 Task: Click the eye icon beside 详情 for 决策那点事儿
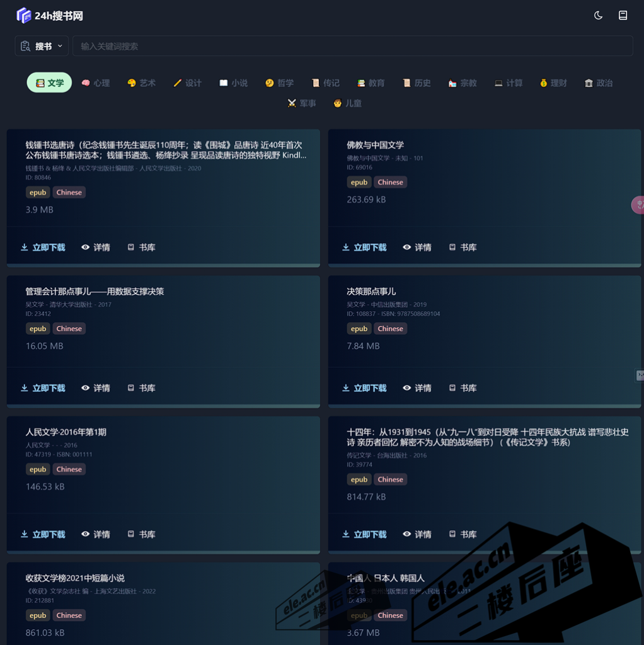click(406, 387)
